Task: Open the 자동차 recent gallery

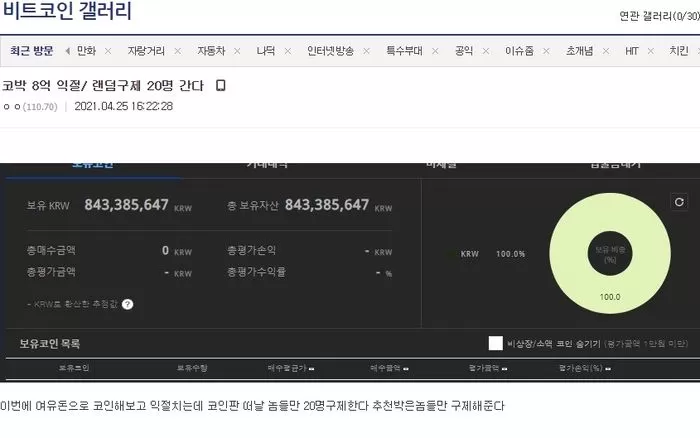Action: [211, 51]
